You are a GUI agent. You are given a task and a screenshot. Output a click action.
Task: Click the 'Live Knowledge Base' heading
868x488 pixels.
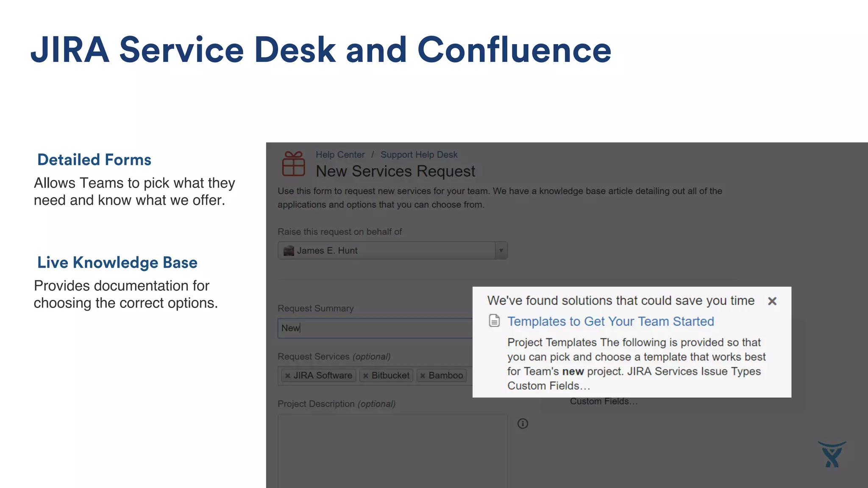pos(117,263)
